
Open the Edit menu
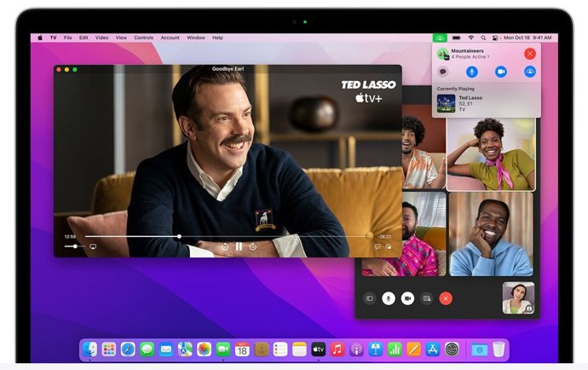(x=84, y=38)
